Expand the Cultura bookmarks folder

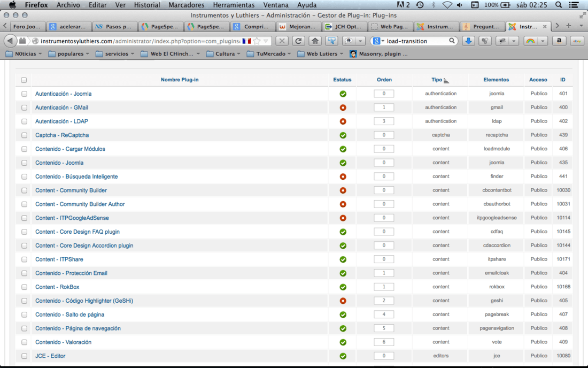pos(223,54)
